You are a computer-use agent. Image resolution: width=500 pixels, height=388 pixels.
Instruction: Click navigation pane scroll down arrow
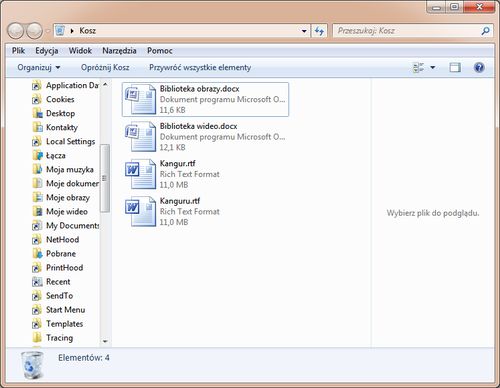pyautogui.click(x=105, y=341)
